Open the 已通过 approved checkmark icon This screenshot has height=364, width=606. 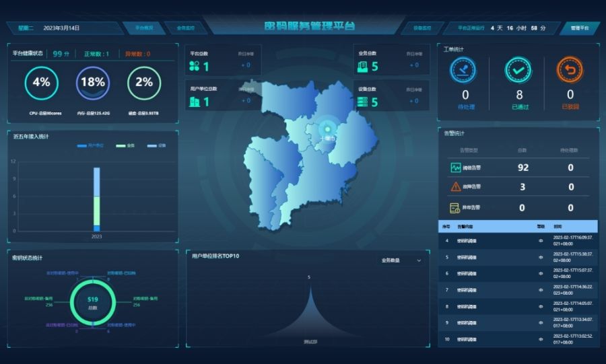(x=518, y=70)
